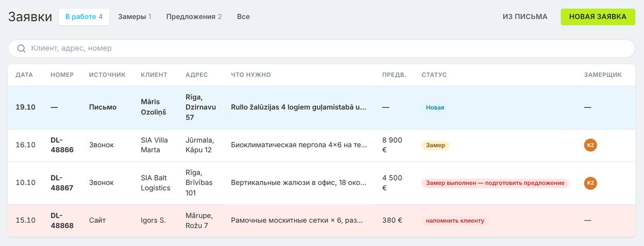Click the «ЧТО НУЖНО» column header
This screenshot has height=246, width=644.
pos(251,75)
